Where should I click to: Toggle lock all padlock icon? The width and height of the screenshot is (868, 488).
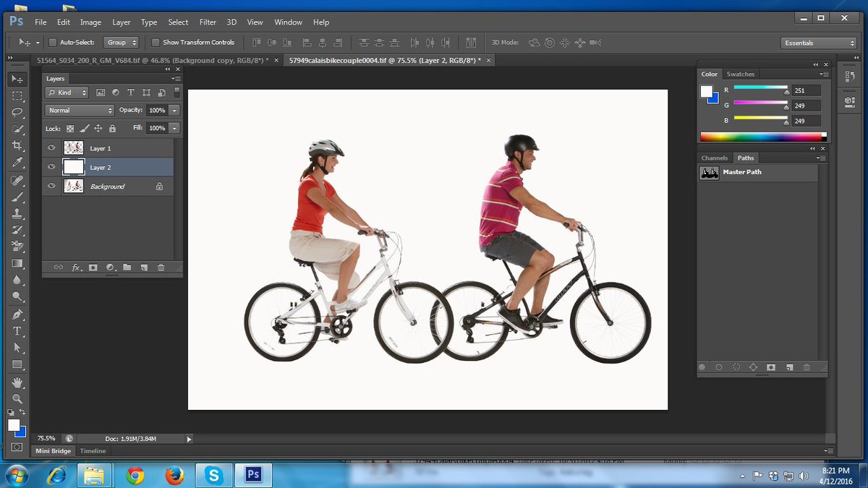coord(112,128)
